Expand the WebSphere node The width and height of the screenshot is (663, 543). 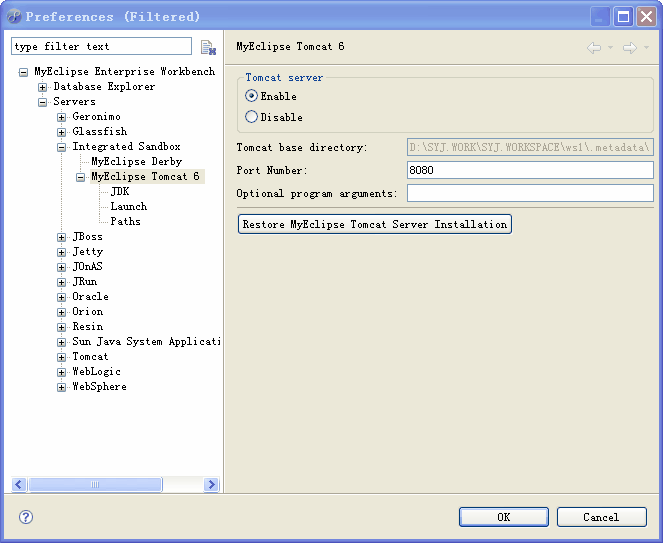point(61,387)
